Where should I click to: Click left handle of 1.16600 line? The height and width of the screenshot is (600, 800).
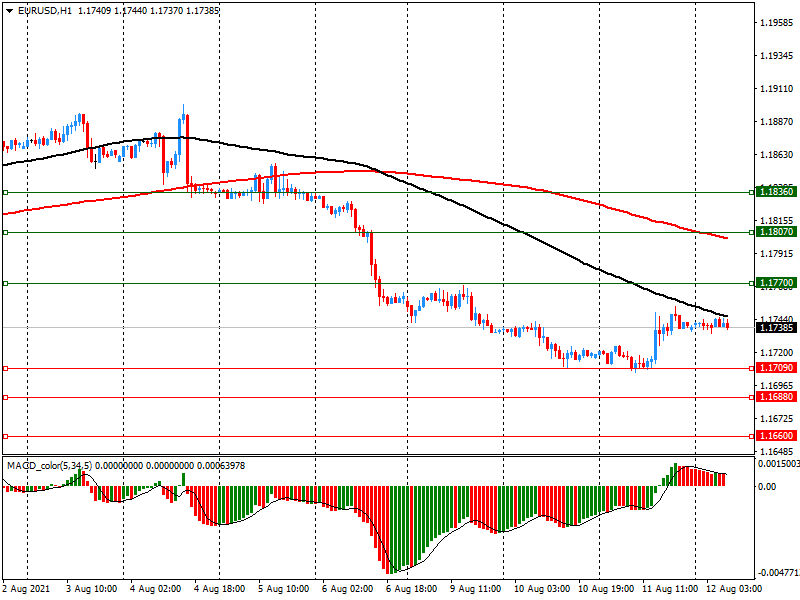tap(6, 436)
